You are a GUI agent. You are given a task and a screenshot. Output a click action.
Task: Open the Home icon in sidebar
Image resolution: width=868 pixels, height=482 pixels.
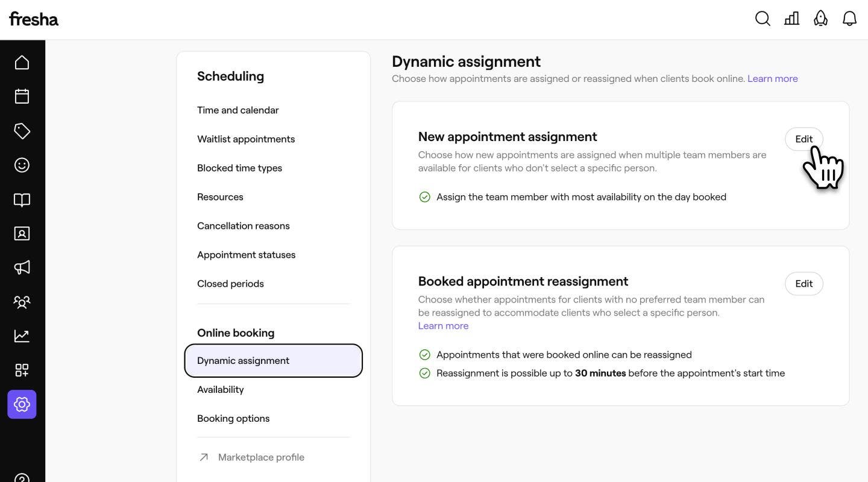(22, 62)
